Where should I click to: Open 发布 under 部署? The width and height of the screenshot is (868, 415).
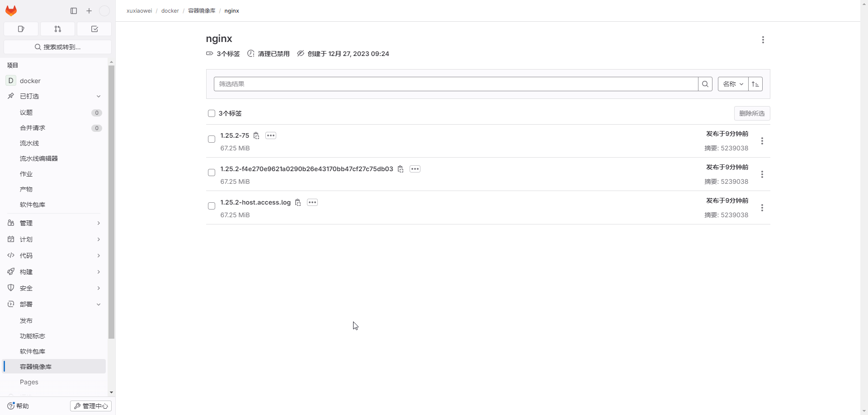point(54,321)
